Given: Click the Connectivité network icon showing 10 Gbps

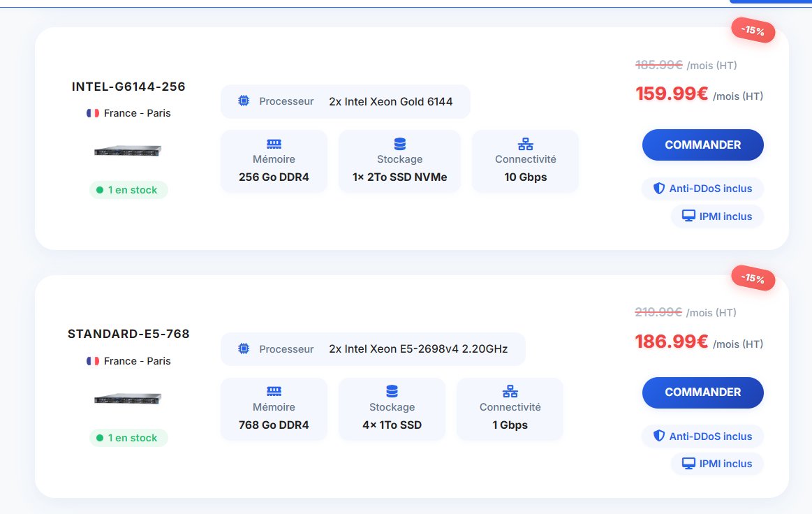Looking at the screenshot, I should pos(525,143).
